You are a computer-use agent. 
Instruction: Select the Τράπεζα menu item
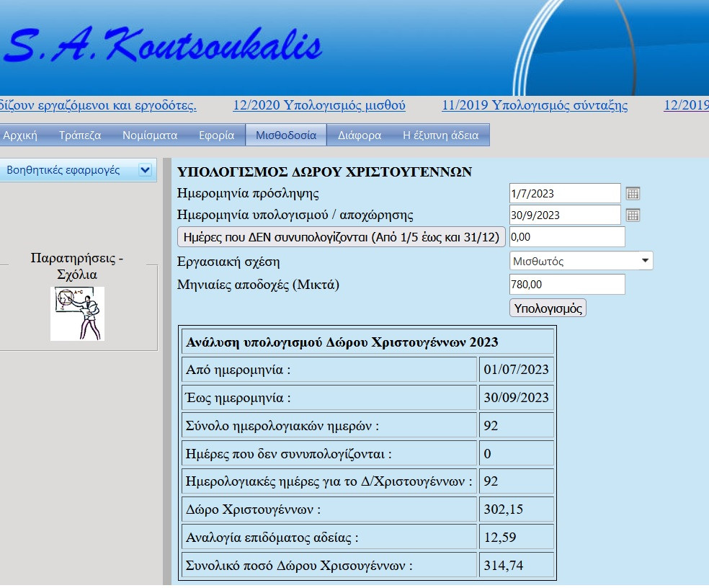coord(79,135)
